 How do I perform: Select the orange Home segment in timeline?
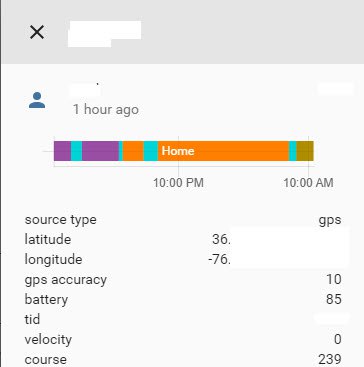[x=223, y=151]
